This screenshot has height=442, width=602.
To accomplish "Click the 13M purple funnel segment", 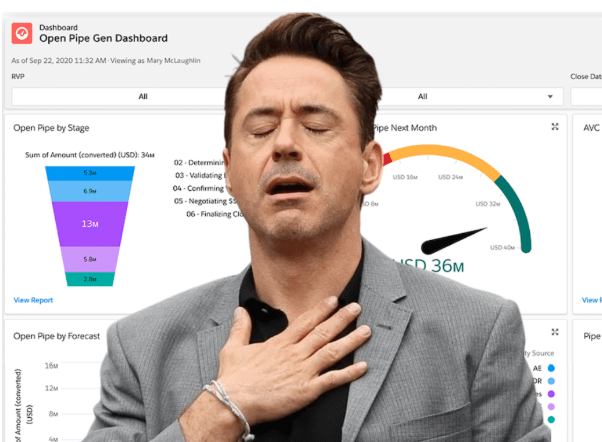I will tap(90, 224).
